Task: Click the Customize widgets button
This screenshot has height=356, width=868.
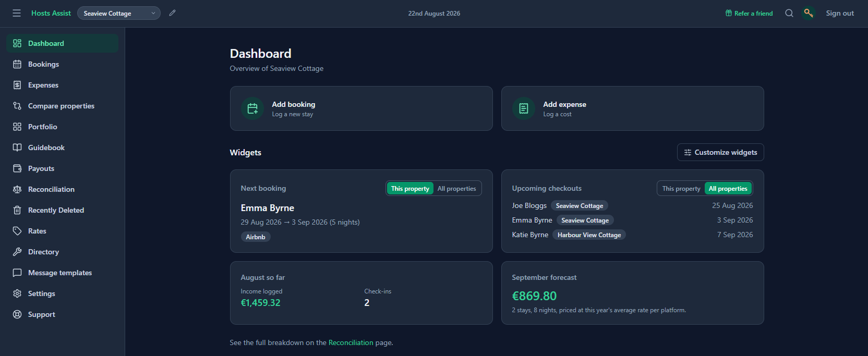Action: pos(720,152)
